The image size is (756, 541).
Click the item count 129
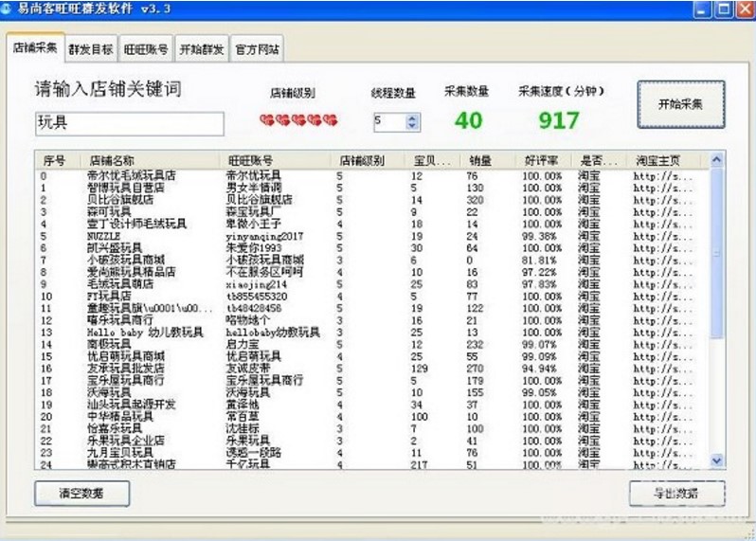419,369
